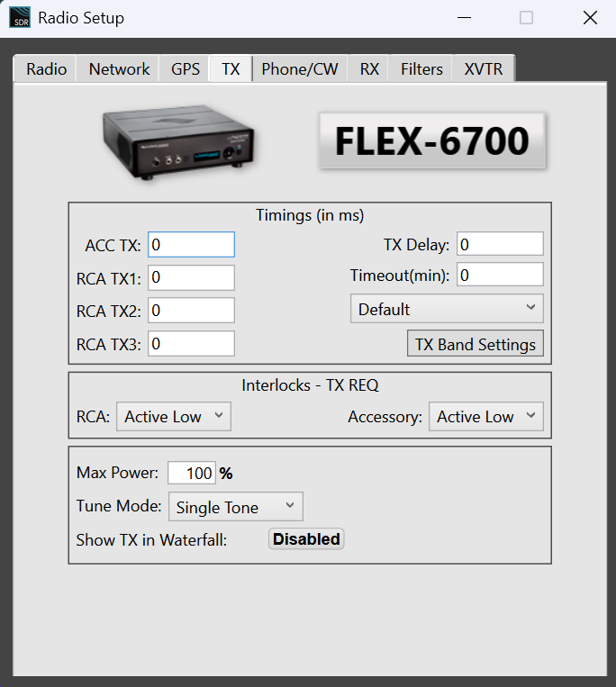Click the "TX Delay:" label
This screenshot has width=616, height=687.
coord(417,245)
